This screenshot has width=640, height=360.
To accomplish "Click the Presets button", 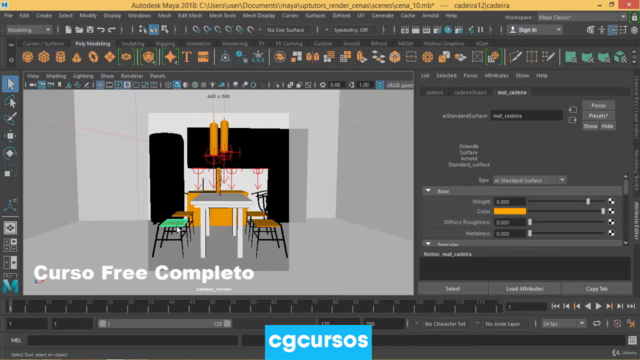I will point(598,116).
